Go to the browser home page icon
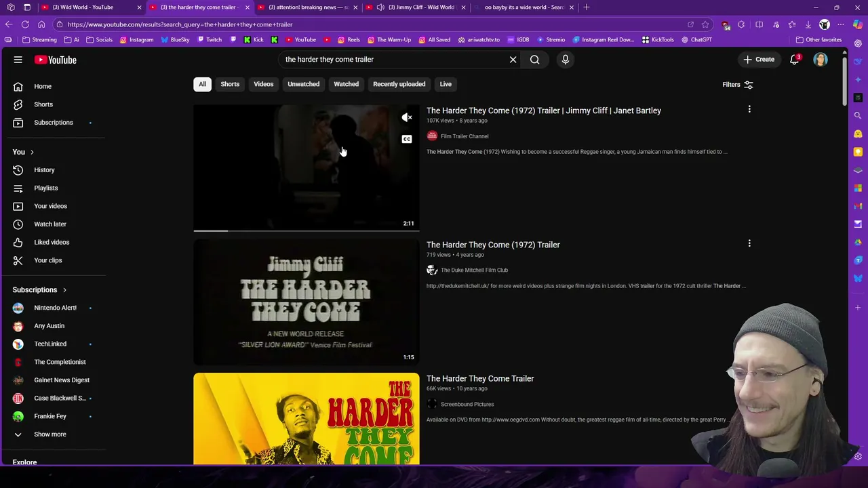Viewport: 868px width, 488px height. pyautogui.click(x=41, y=24)
